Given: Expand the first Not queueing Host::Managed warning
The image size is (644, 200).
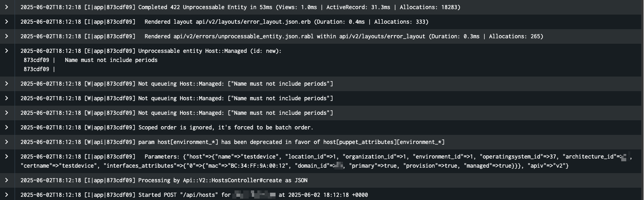Looking at the screenshot, I should point(6,84).
